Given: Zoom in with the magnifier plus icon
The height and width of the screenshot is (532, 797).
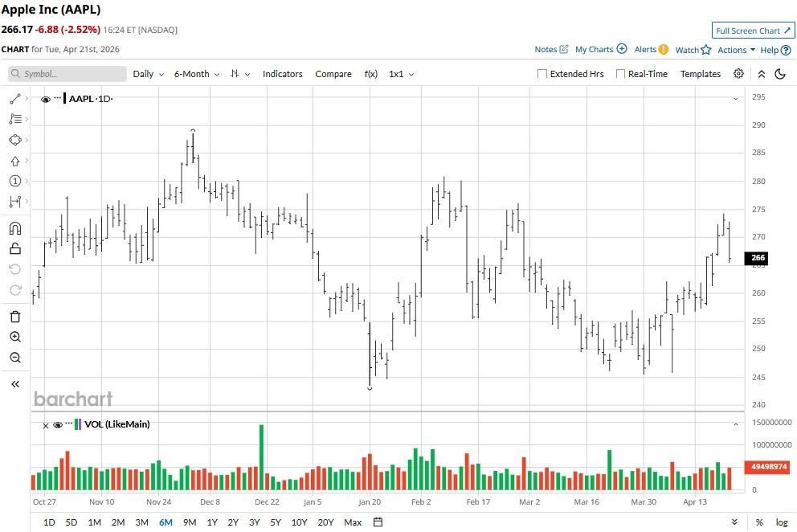Looking at the screenshot, I should 14,338.
